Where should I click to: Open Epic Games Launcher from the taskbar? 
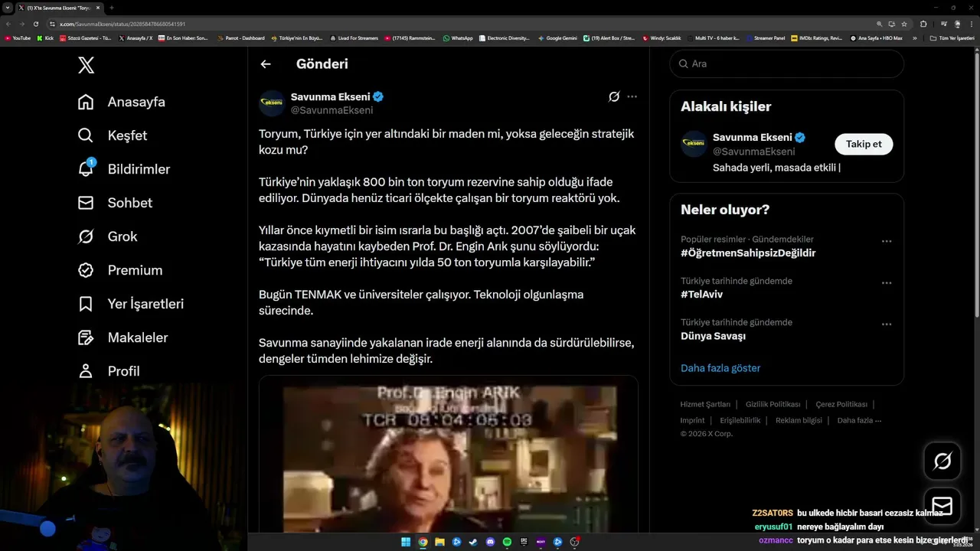point(524,542)
